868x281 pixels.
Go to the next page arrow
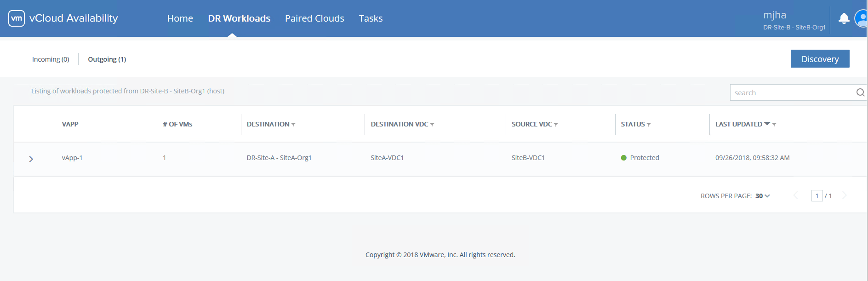pyautogui.click(x=844, y=195)
